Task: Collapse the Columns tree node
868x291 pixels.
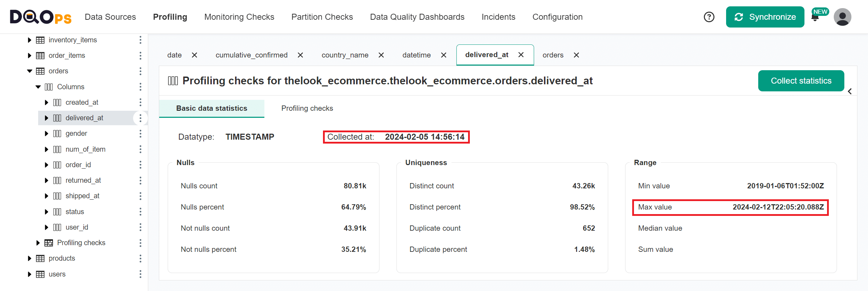Action: [x=38, y=87]
